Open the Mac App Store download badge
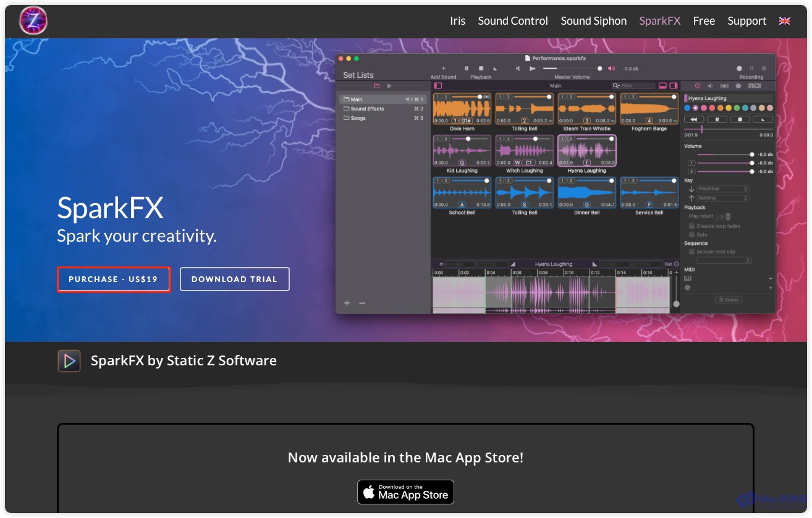This screenshot has width=812, height=518. [x=405, y=492]
